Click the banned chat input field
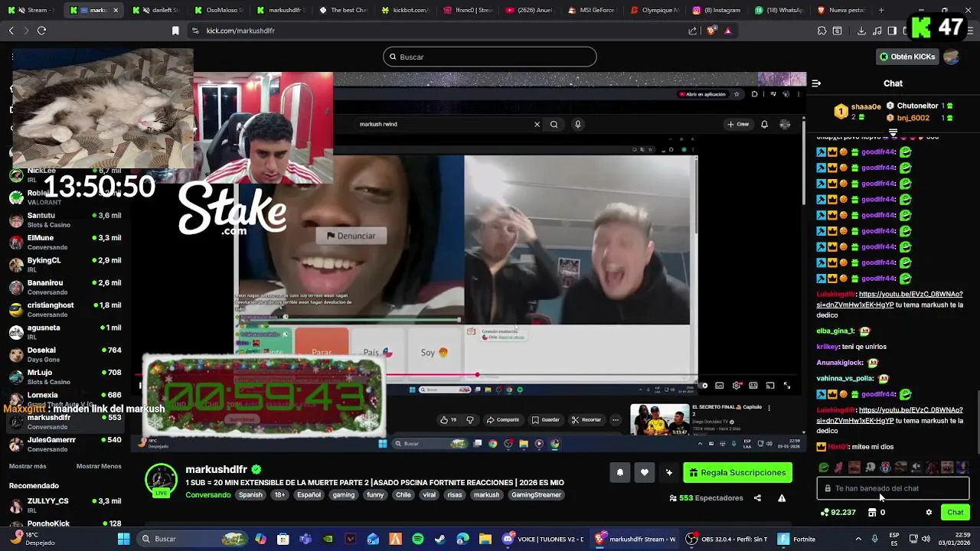The height and width of the screenshot is (551, 980). point(893,488)
